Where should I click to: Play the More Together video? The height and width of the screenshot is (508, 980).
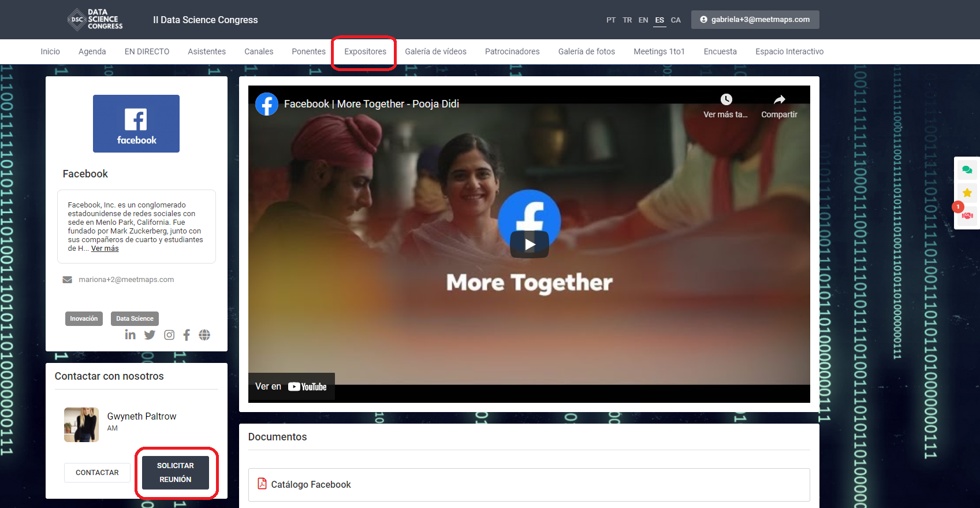[x=529, y=244]
